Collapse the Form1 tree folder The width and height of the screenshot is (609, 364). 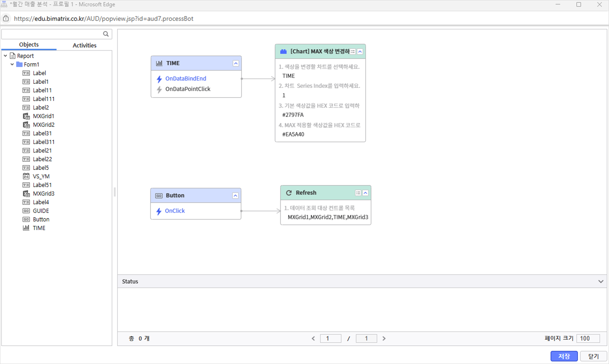[12, 64]
